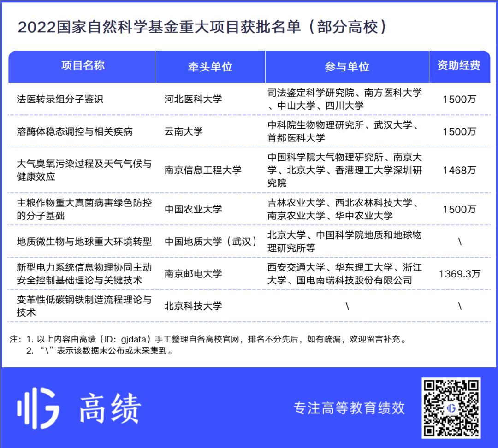Click 北京科技大学 lead unit cell
The width and height of the screenshot is (498, 448).
point(193,306)
